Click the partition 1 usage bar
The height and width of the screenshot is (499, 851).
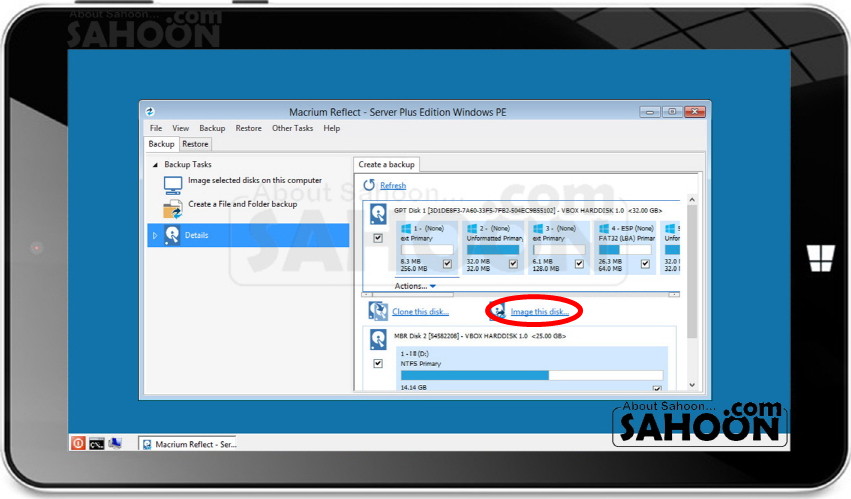(427, 250)
